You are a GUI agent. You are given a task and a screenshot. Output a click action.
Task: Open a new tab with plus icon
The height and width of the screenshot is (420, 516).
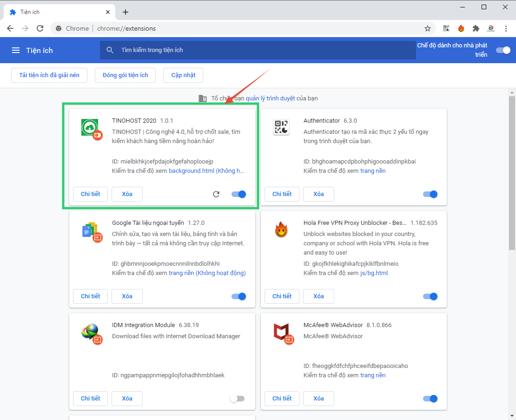(126, 12)
